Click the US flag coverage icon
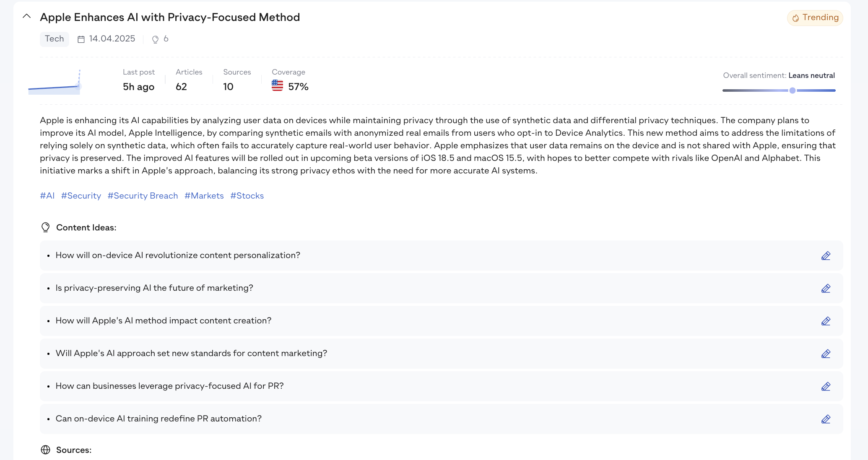This screenshot has height=460, width=868. click(x=277, y=85)
